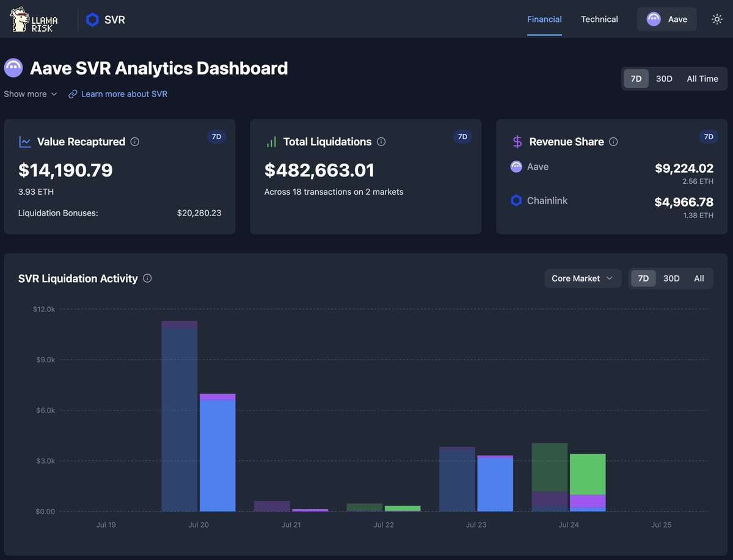The height and width of the screenshot is (560, 733).
Task: Open the Aave protocol selector button
Action: [x=667, y=19]
